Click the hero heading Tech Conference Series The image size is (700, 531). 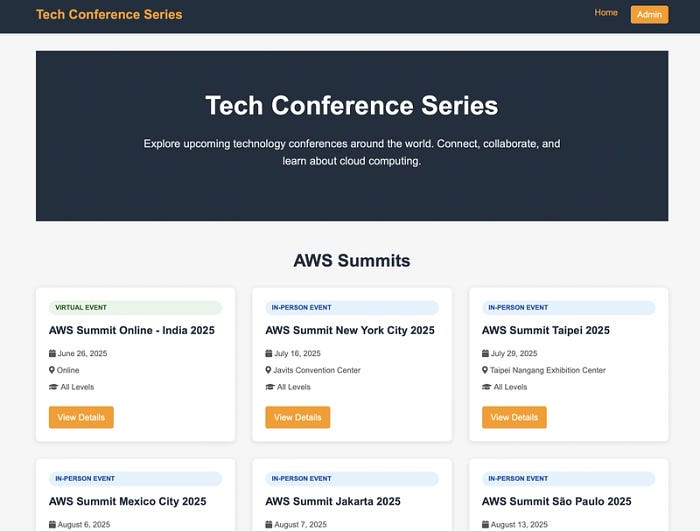tap(352, 106)
